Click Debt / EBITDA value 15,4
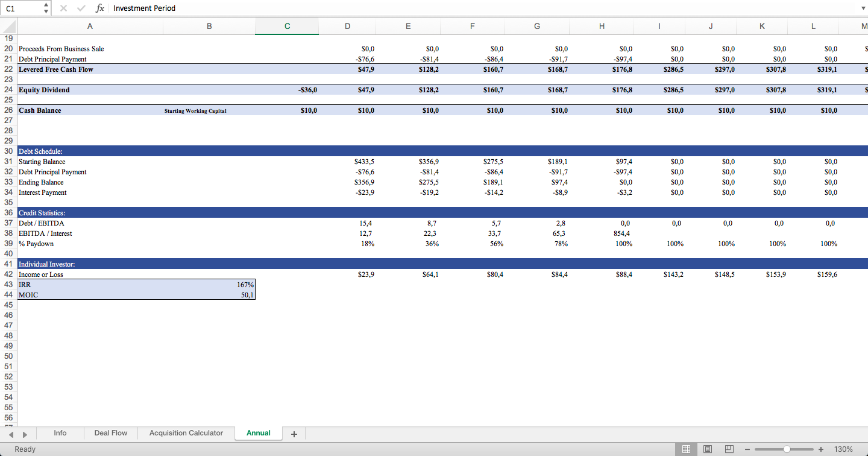 (x=366, y=223)
